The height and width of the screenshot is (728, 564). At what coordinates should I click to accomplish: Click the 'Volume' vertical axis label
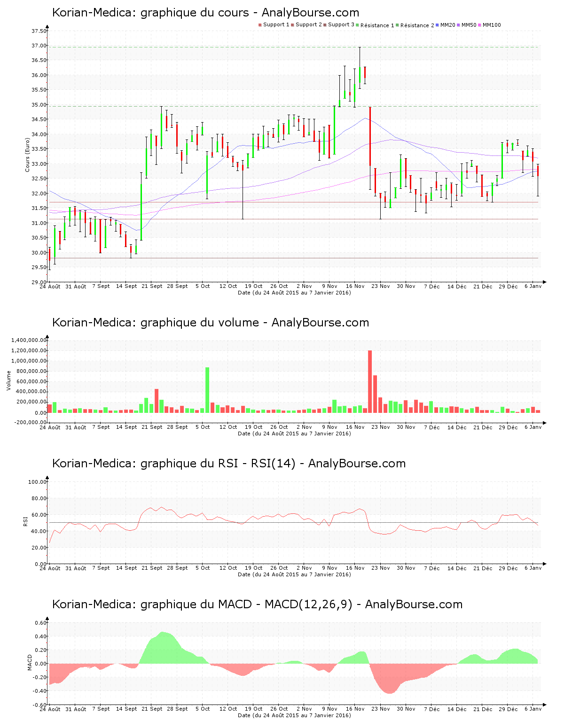click(8, 380)
